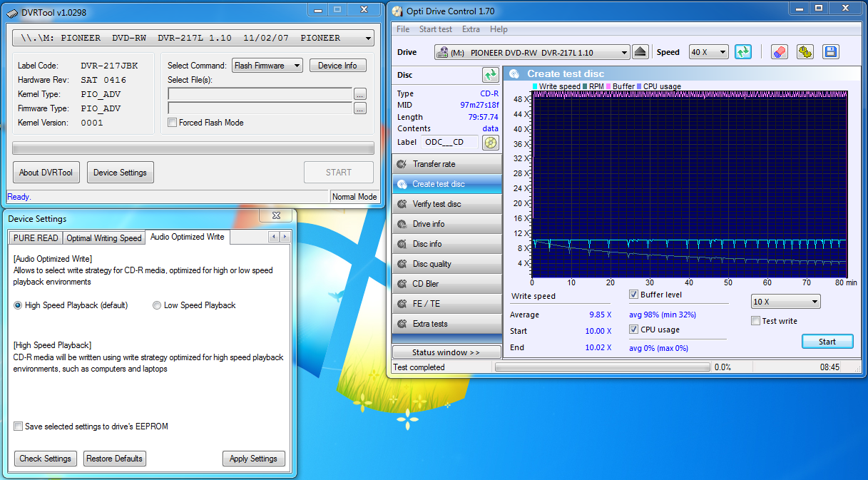Browse for the second flash file (… button)
The height and width of the screenshot is (480, 868).
360,108
